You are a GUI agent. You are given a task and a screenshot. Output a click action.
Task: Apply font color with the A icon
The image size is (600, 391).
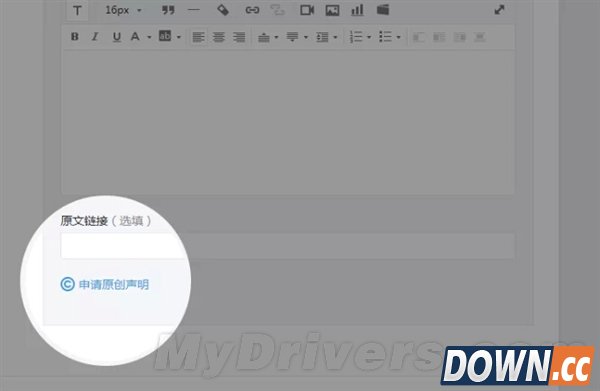(135, 37)
